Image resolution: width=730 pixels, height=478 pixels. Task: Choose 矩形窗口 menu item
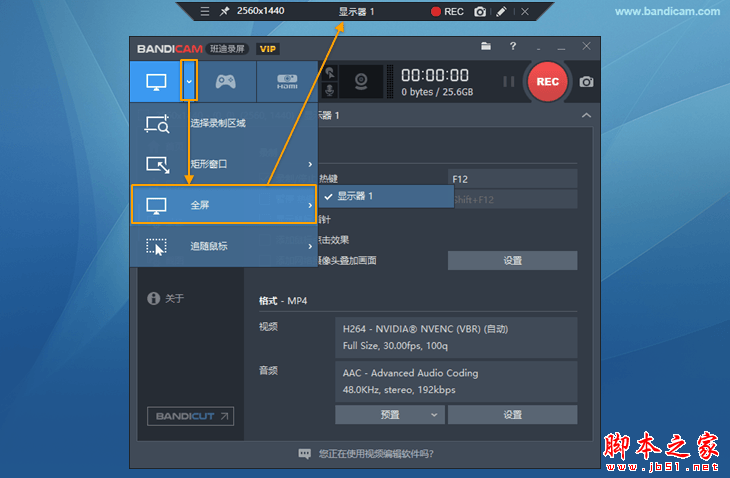(x=224, y=164)
